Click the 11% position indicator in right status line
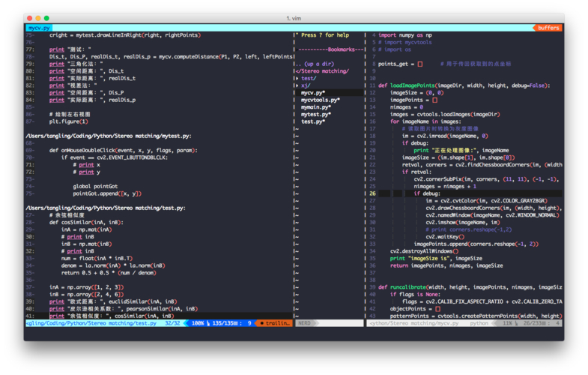588x375 pixels. coord(507,323)
